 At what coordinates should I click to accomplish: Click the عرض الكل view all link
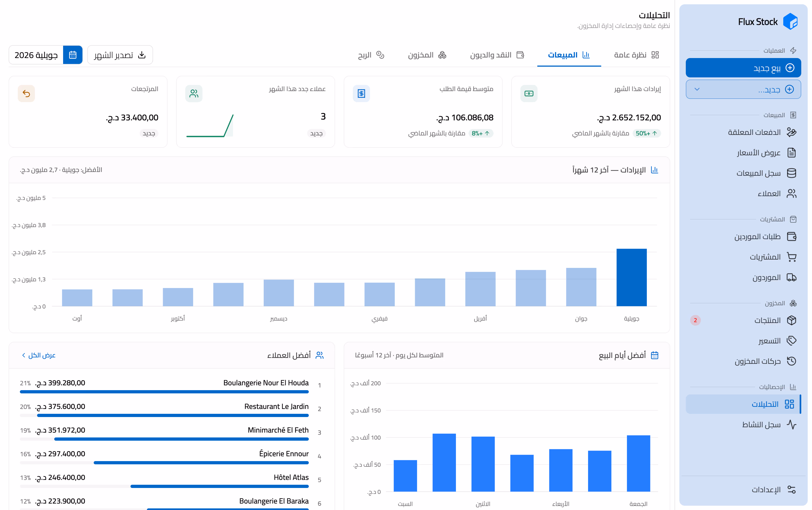[x=38, y=355]
